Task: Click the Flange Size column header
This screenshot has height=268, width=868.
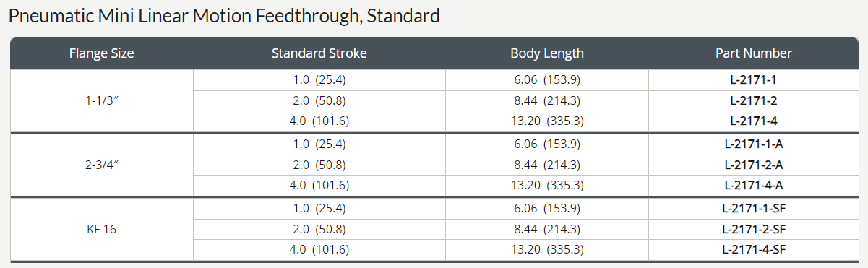Action: pyautogui.click(x=102, y=53)
